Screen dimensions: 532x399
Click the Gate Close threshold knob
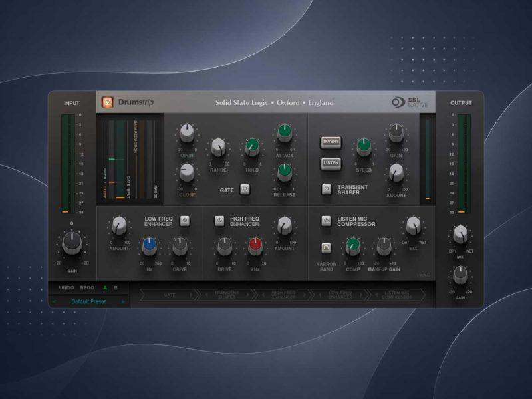[x=187, y=172]
